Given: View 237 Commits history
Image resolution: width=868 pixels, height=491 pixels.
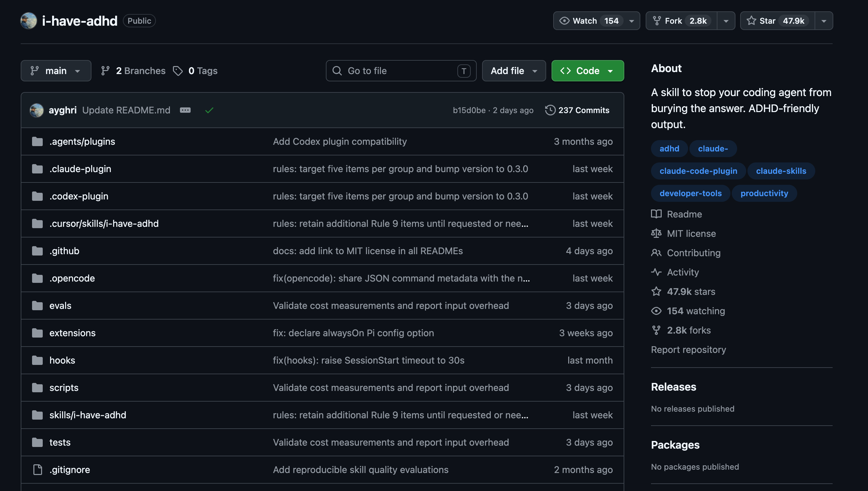Looking at the screenshot, I should pos(577,110).
